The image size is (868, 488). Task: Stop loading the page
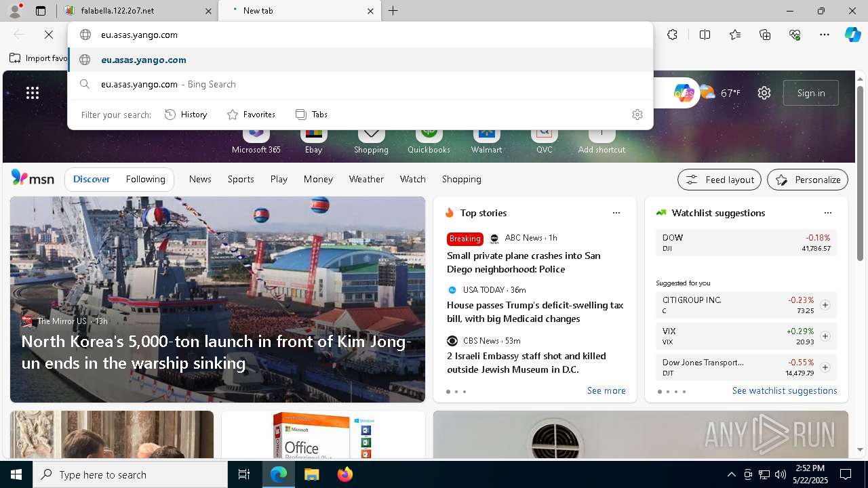(x=49, y=35)
